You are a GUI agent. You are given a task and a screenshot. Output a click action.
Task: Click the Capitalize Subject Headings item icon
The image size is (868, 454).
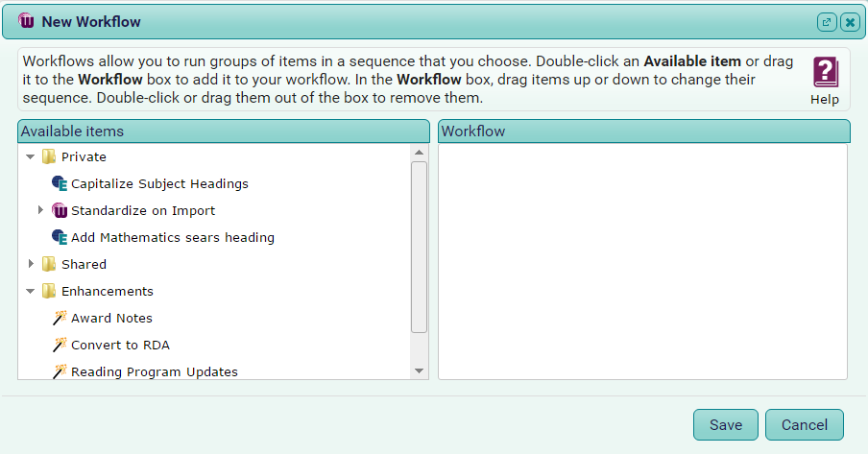pos(60,183)
